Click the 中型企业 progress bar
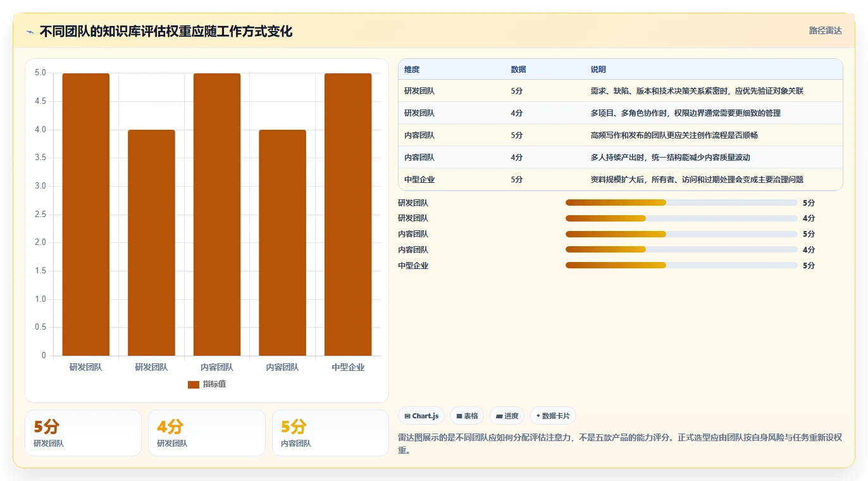Screen dimensions: 868x481 click(x=681, y=266)
